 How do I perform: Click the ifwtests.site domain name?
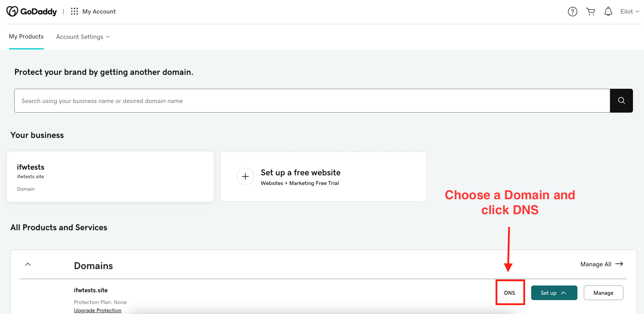(x=91, y=290)
